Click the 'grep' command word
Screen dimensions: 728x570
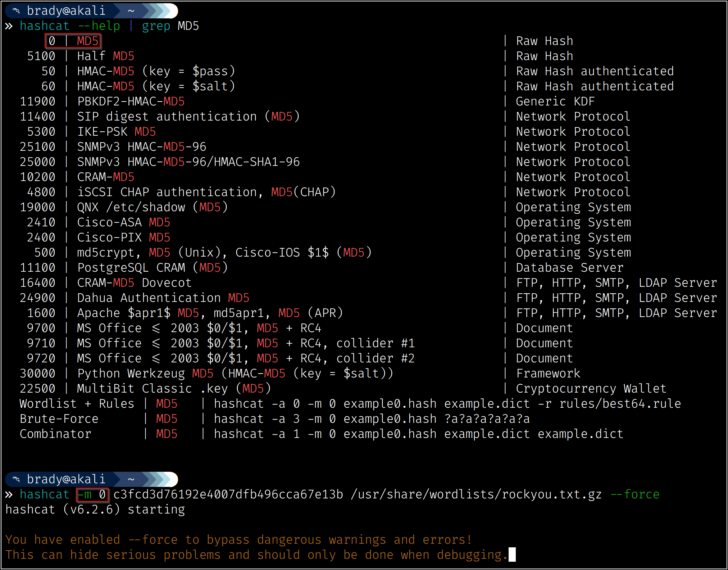click(x=156, y=26)
